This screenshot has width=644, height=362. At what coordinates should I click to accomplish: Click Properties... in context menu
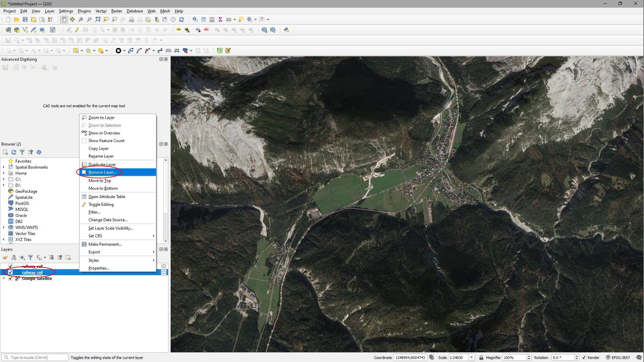pos(118,268)
